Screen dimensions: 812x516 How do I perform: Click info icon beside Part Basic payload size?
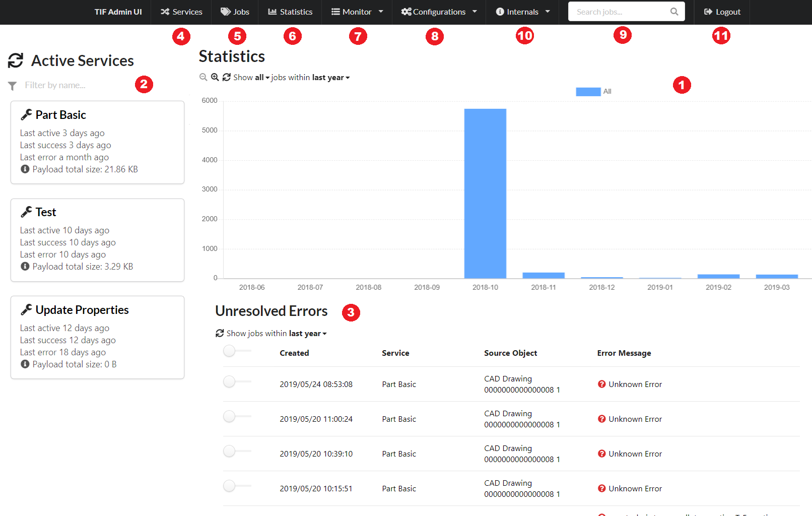click(25, 169)
